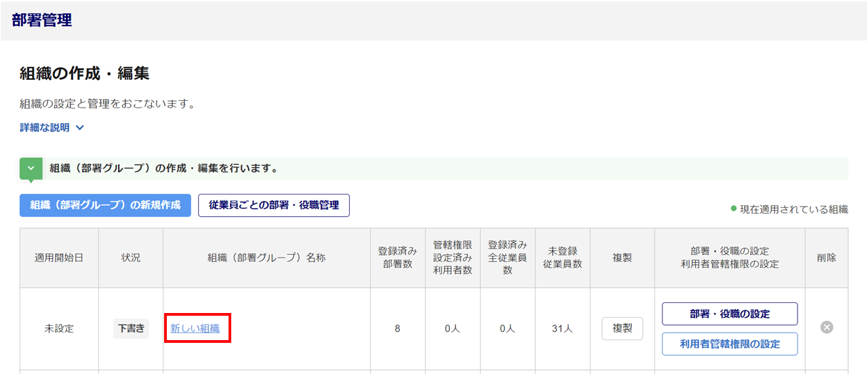
Task: Click the 組織（部署グループ）名称 column header
Action: [x=267, y=257]
